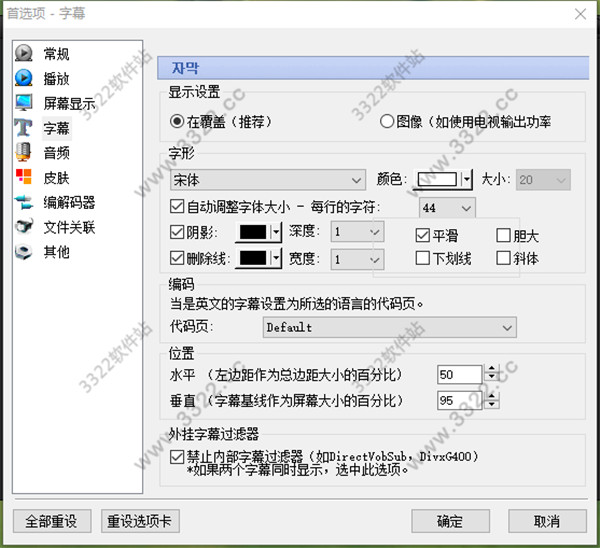Open the 播放 preferences page
Screen dimensions: 600x548
tap(56, 78)
